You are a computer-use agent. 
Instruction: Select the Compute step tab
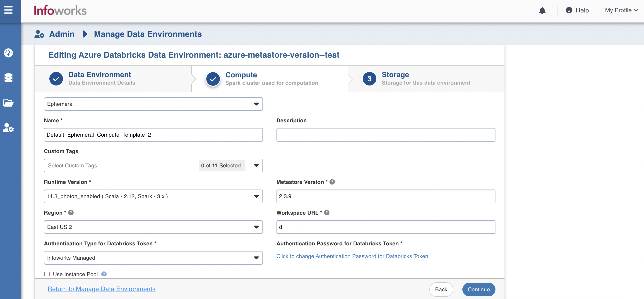[x=270, y=79]
